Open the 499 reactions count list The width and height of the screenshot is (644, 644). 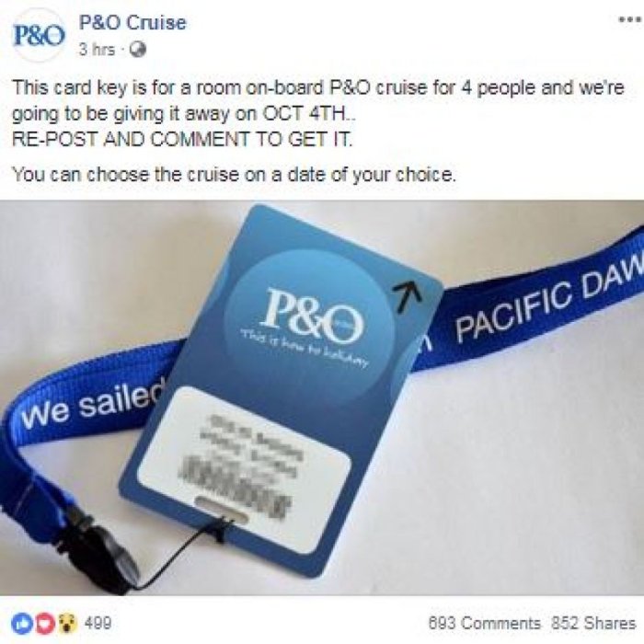tap(98, 623)
